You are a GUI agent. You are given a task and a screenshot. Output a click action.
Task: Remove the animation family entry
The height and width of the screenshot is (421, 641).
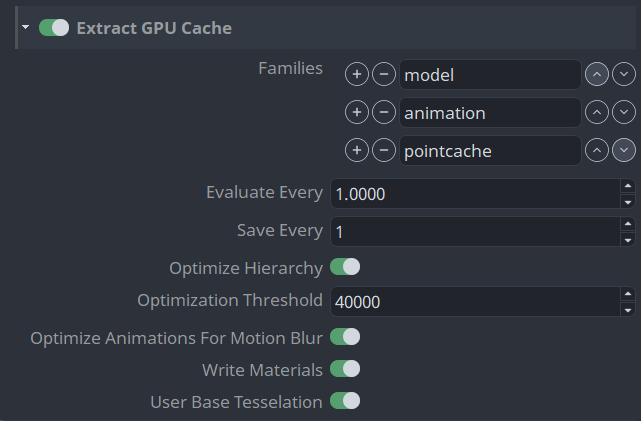tap(383, 113)
